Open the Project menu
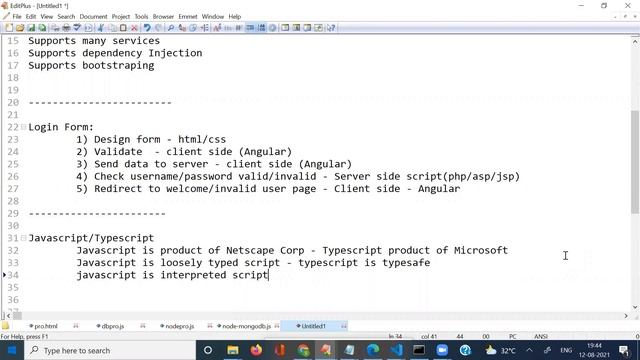 point(121,17)
